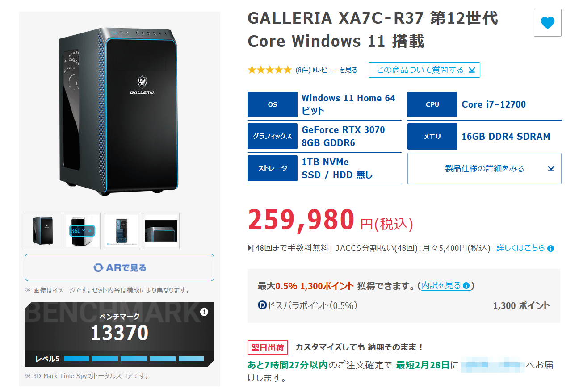Click the benchmark level 5 progress bar
The image size is (579, 392).
[134, 359]
